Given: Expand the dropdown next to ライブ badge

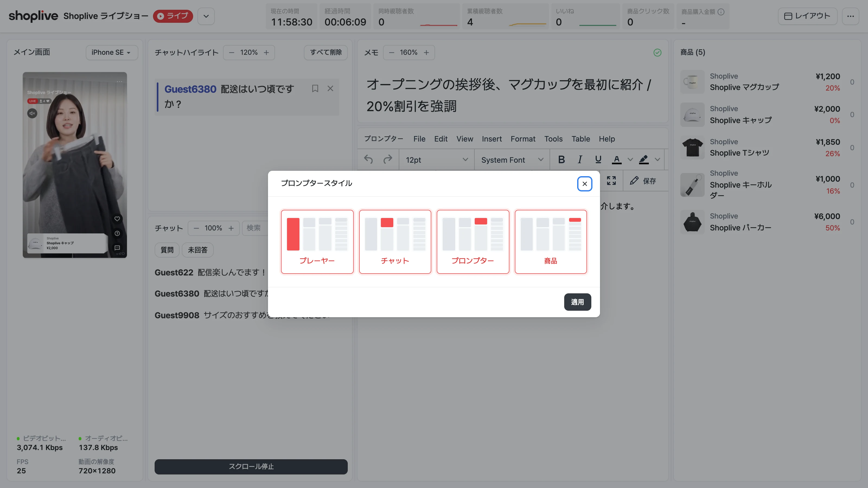Looking at the screenshot, I should pyautogui.click(x=206, y=16).
